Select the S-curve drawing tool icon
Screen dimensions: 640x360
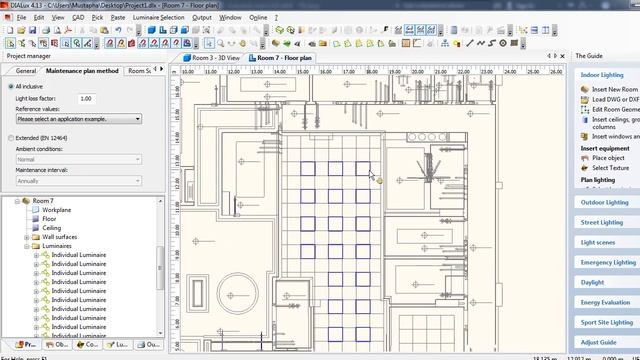tap(492, 43)
